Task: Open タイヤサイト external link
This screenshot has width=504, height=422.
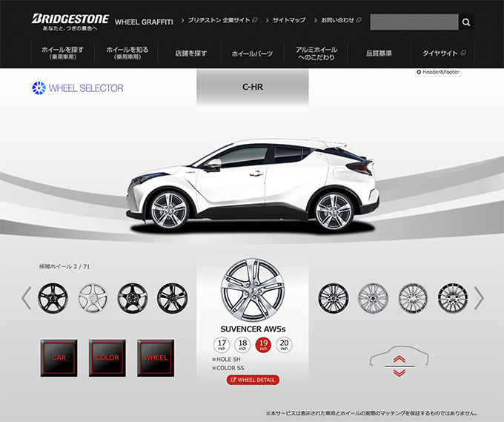Action: (x=443, y=53)
